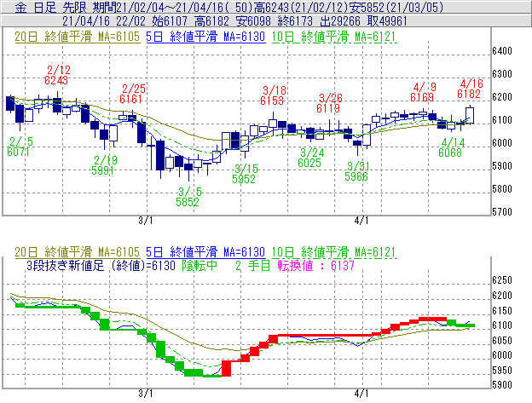The height and width of the screenshot is (403, 532).
Task: Click the 2/19 5991 low label
Action: click(104, 165)
